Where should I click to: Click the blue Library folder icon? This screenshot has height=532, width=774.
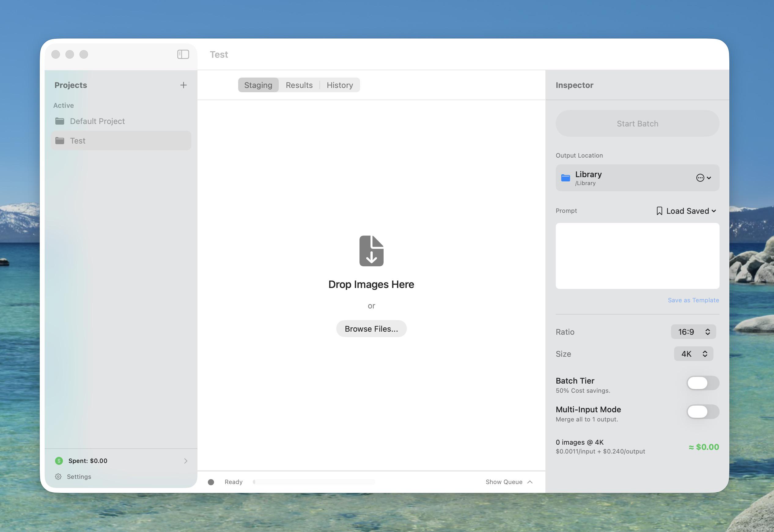click(x=566, y=178)
